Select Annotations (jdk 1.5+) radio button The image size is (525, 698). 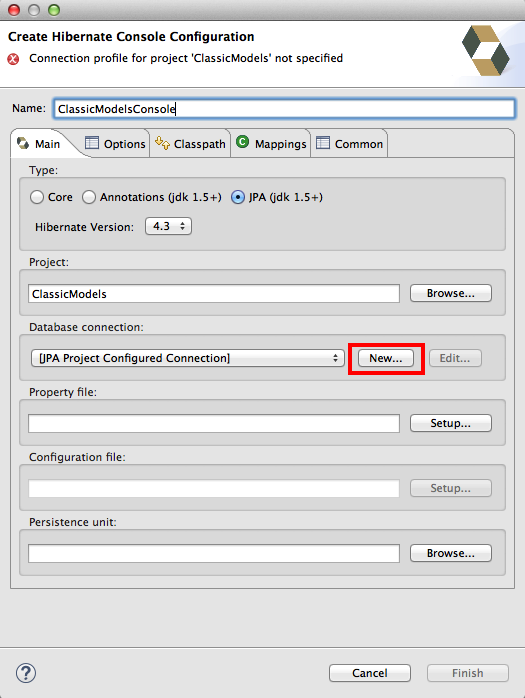coord(89,197)
